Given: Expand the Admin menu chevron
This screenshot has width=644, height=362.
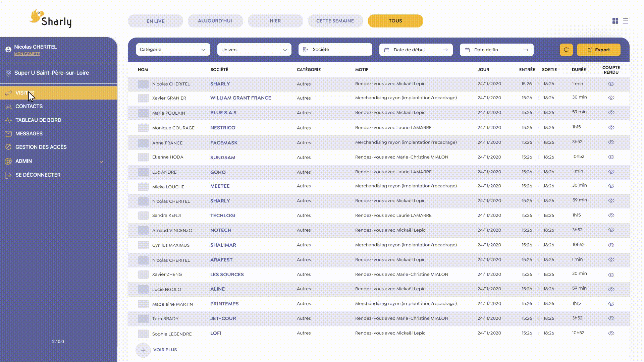Looking at the screenshot, I should (101, 162).
